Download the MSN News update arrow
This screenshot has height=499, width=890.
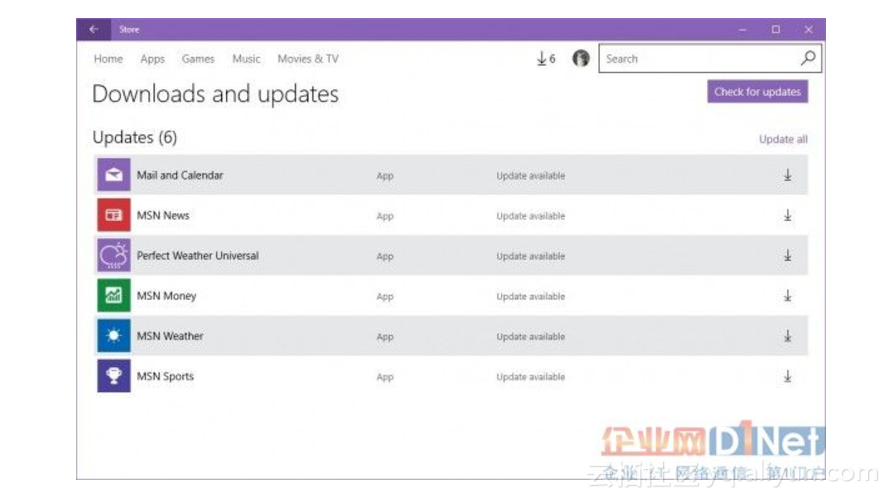788,216
